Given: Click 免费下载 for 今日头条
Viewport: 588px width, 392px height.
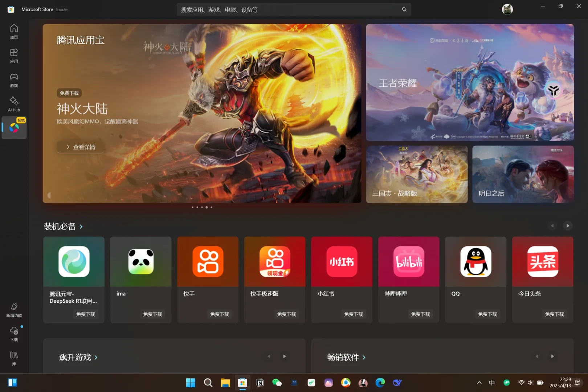Looking at the screenshot, I should pos(554,314).
